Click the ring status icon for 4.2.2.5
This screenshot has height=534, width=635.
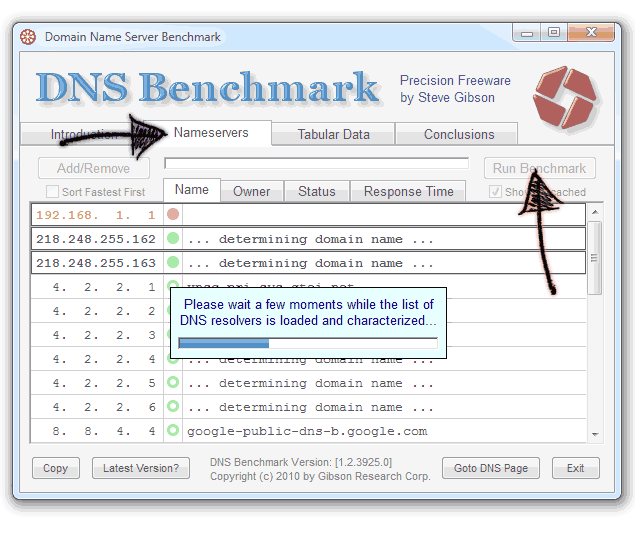[173, 382]
